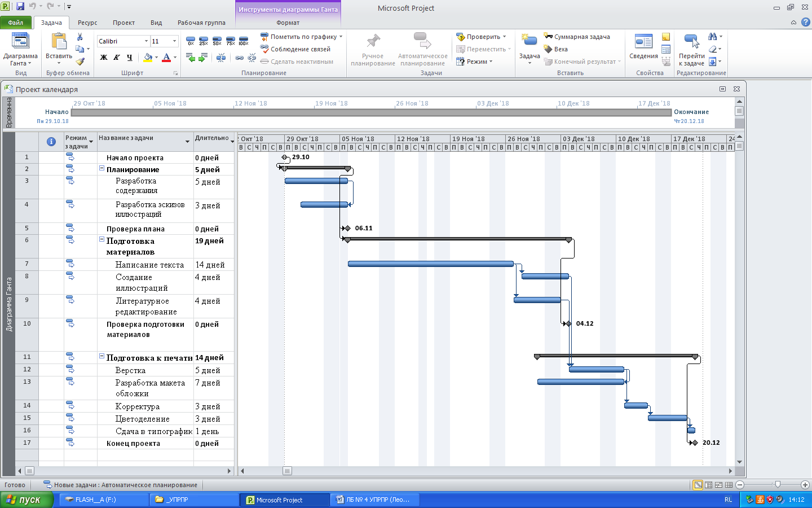Open the Диаграмма Ганта view button
Image resolution: width=812 pixels, height=508 pixels.
click(x=20, y=50)
